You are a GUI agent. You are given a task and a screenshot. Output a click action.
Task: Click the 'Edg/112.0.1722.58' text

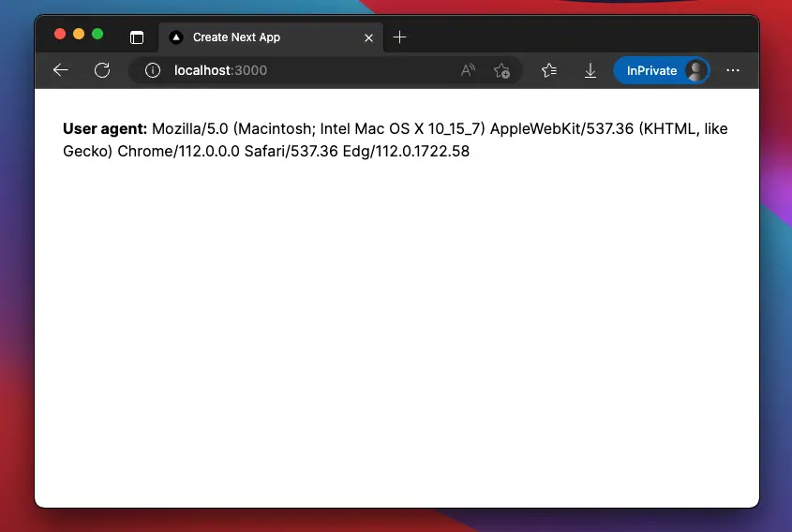pyautogui.click(x=406, y=151)
